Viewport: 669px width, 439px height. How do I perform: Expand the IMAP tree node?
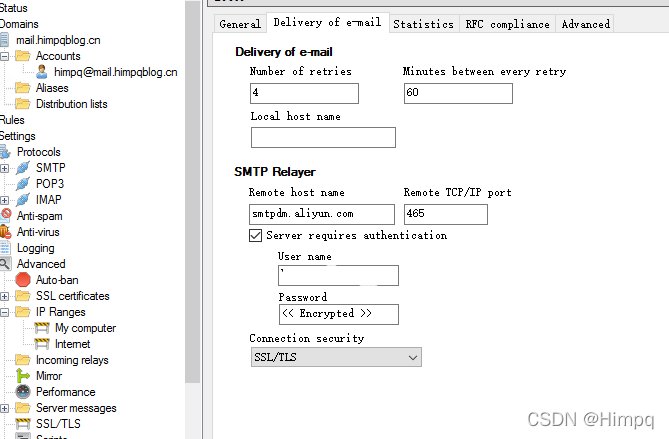click(x=4, y=200)
